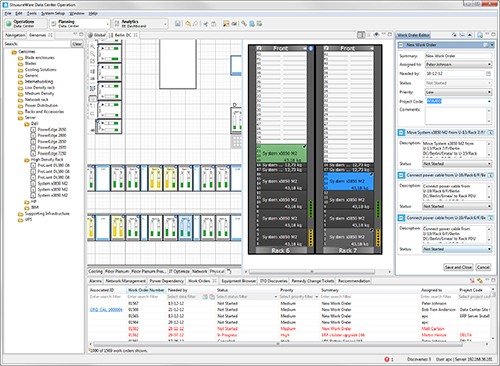Collapse the Move System x3850 M2 task
The width and height of the screenshot is (500, 366).
401,133
